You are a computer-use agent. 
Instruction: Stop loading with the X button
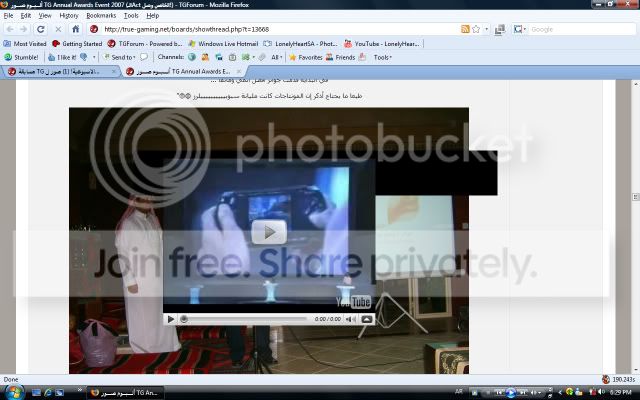pyautogui.click(x=58, y=29)
